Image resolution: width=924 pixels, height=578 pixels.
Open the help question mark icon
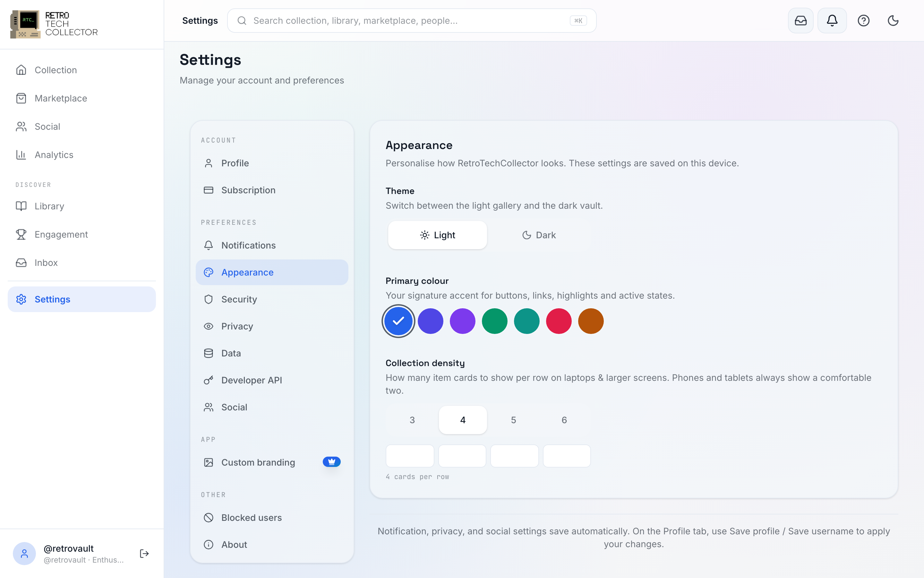tap(863, 21)
